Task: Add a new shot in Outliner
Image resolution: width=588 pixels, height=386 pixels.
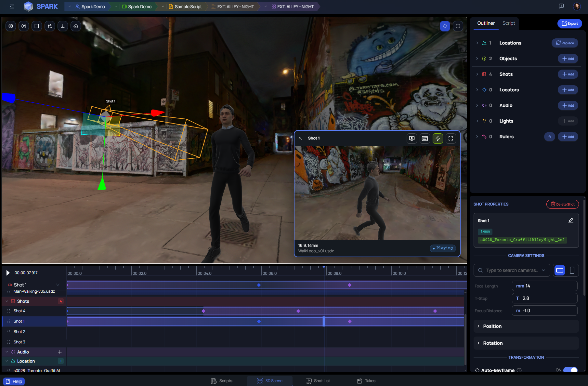Action: tap(568, 74)
